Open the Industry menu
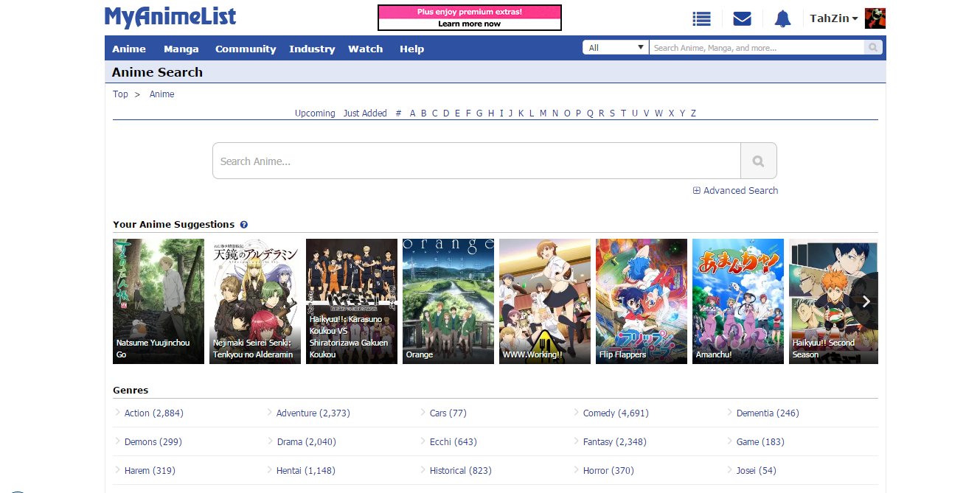 [312, 49]
